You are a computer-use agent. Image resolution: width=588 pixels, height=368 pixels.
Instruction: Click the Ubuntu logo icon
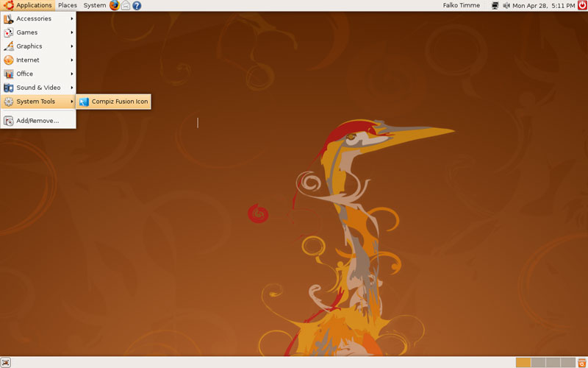[9, 5]
